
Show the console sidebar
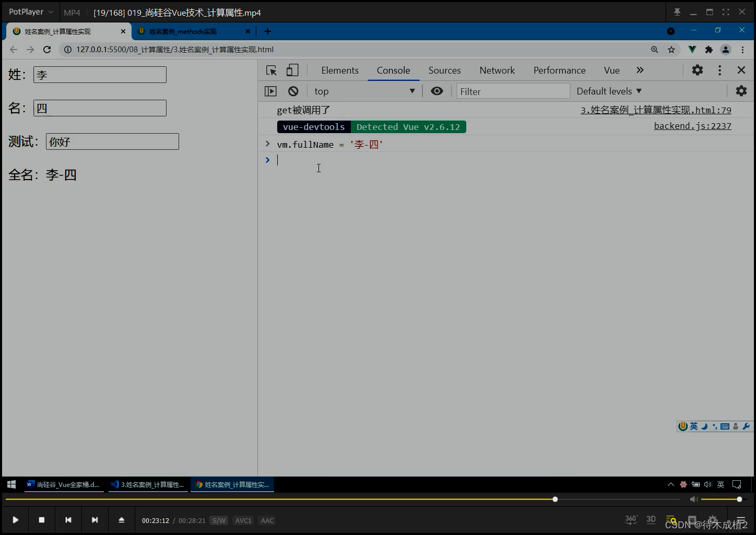[270, 91]
